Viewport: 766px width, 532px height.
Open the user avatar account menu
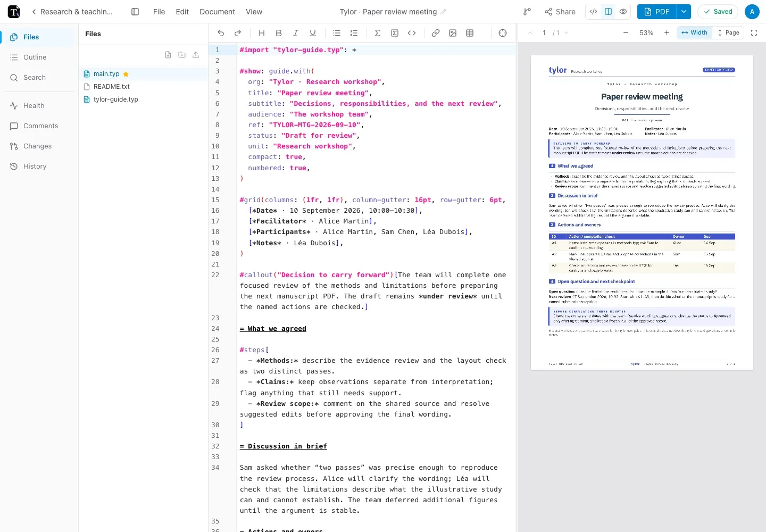tap(752, 12)
